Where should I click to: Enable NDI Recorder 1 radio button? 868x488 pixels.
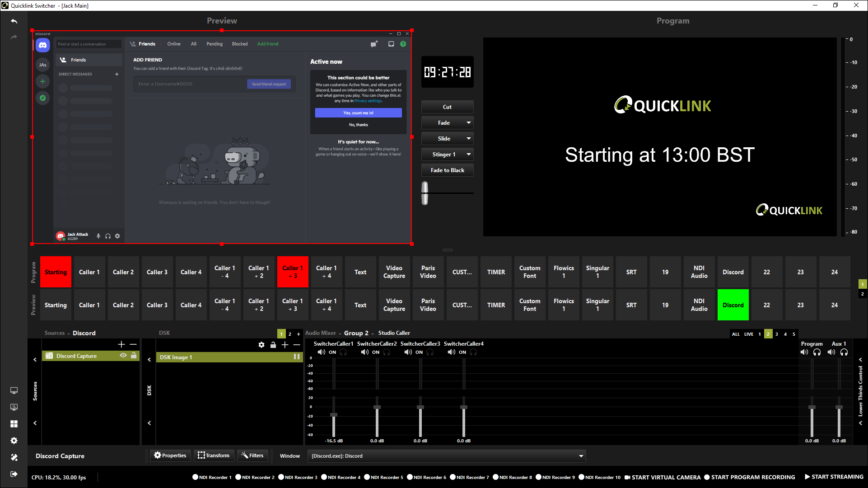pyautogui.click(x=195, y=477)
